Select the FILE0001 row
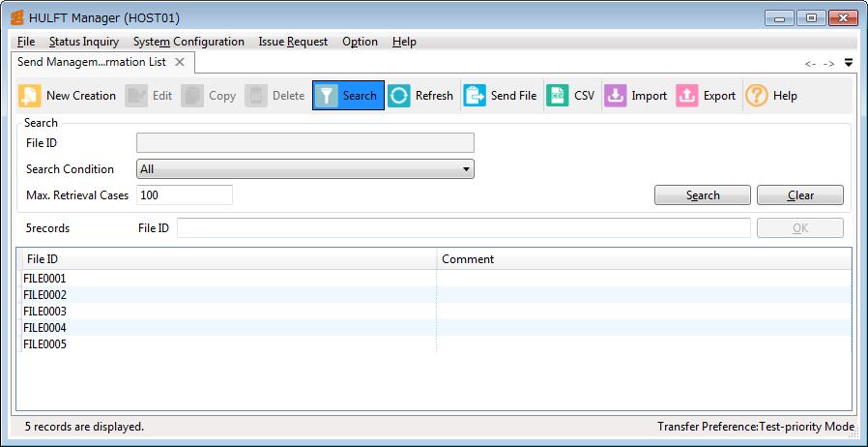868x447 pixels. [x=435, y=278]
